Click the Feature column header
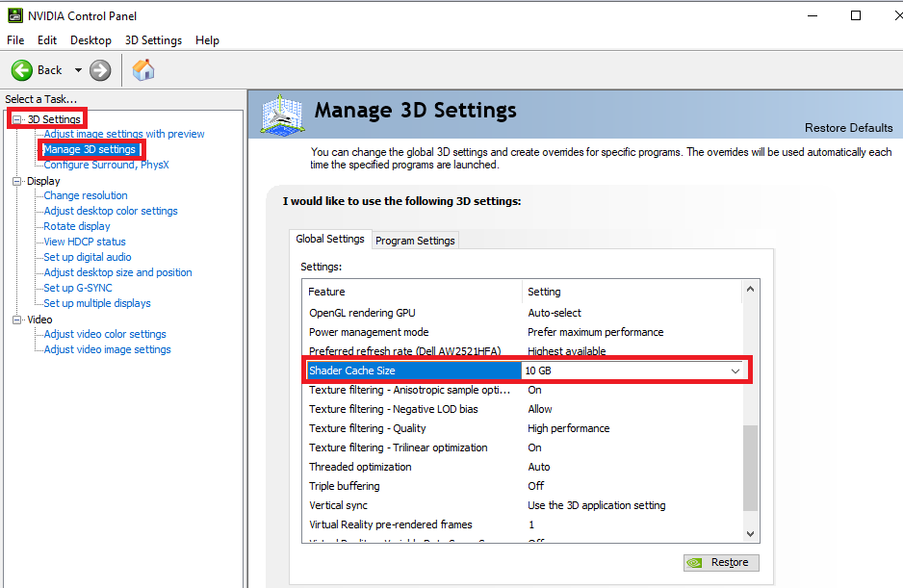The image size is (903, 588). click(412, 292)
